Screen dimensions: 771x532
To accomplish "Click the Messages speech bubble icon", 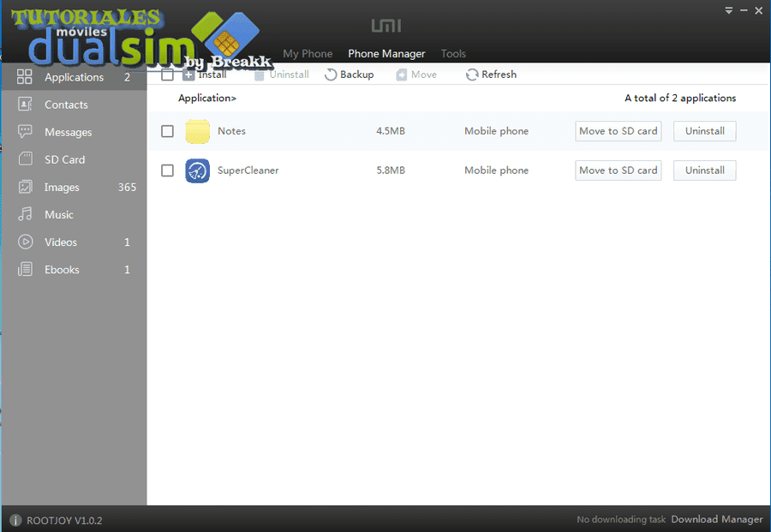I will pyautogui.click(x=25, y=132).
